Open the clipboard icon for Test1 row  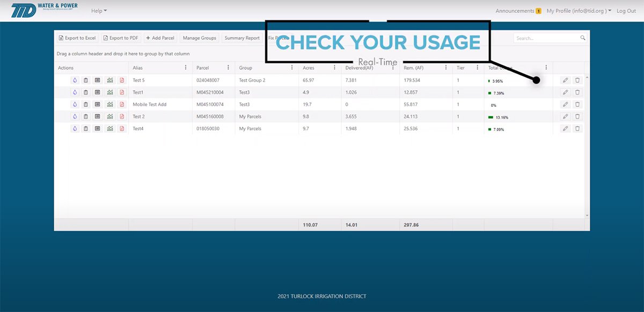coord(85,92)
